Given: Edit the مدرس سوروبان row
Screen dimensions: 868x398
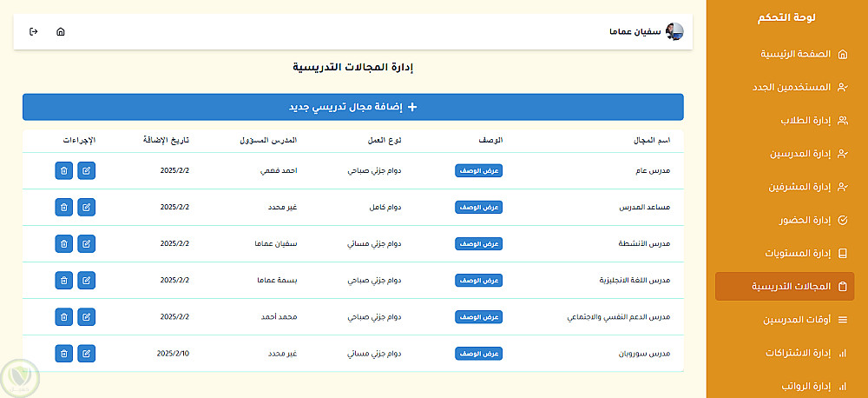Looking at the screenshot, I should pyautogui.click(x=86, y=354).
